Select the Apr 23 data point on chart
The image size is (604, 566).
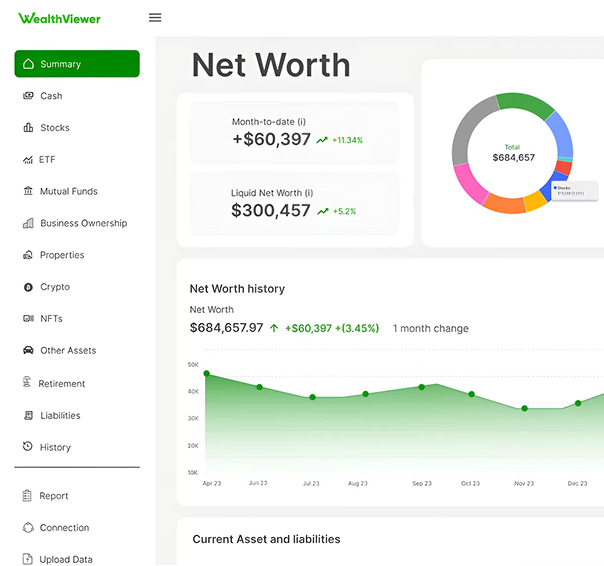tap(207, 374)
